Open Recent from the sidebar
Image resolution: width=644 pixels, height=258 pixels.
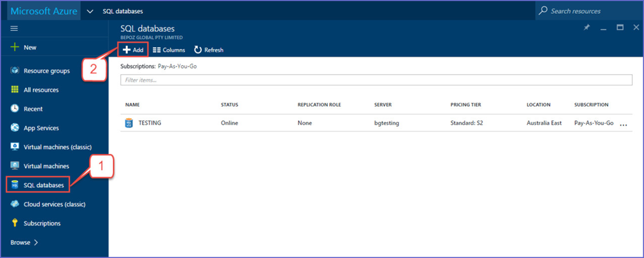pyautogui.click(x=33, y=109)
